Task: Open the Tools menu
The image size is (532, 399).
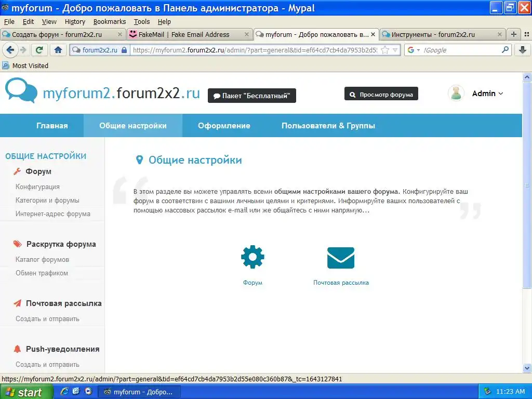Action: click(x=142, y=22)
